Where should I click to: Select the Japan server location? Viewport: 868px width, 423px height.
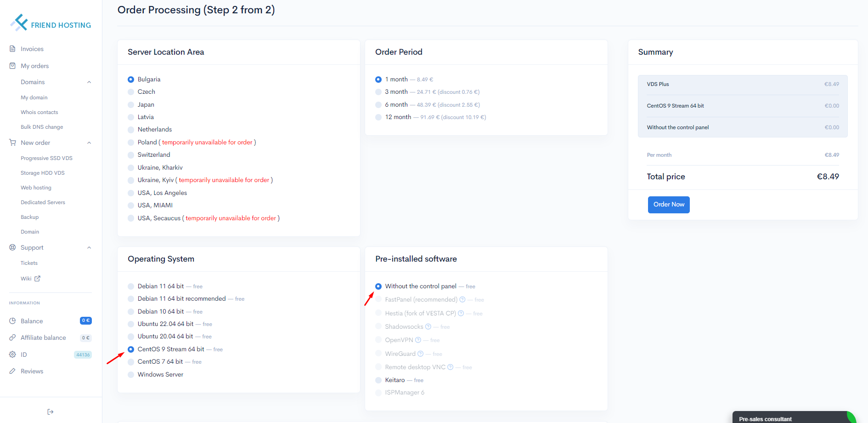point(131,105)
